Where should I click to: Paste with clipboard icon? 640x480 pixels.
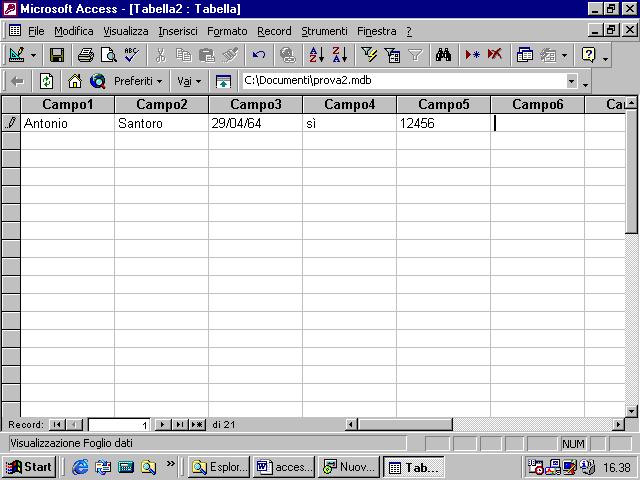(207, 55)
